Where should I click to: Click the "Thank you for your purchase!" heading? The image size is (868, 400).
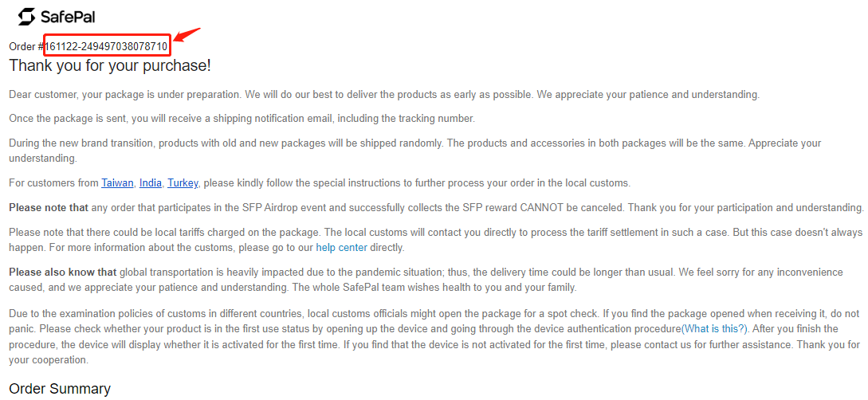(x=110, y=66)
